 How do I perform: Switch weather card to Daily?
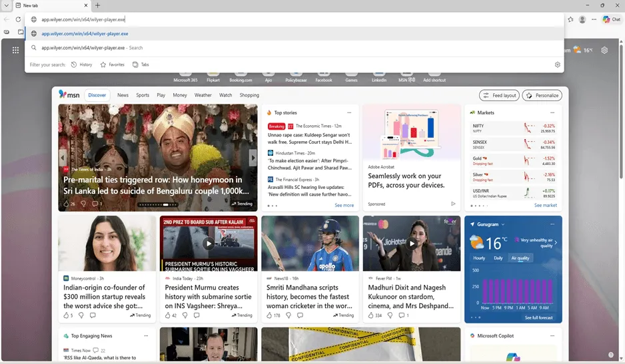[498, 258]
